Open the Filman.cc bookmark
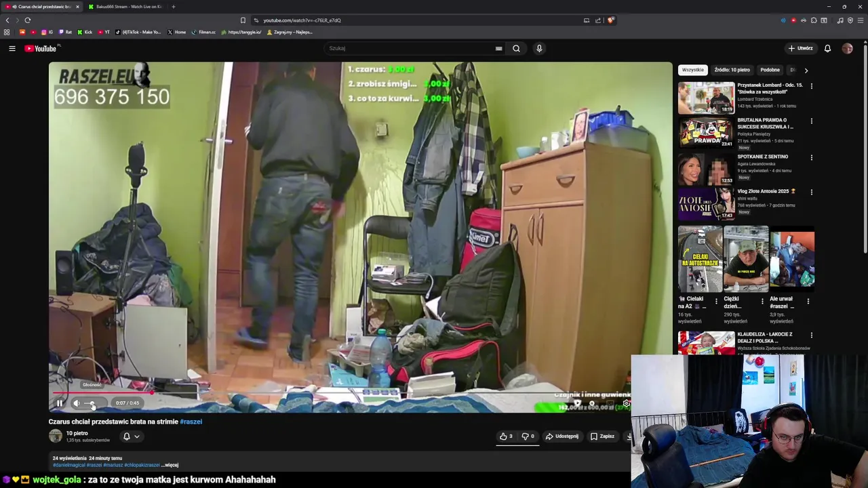868x488 pixels. 203,32
